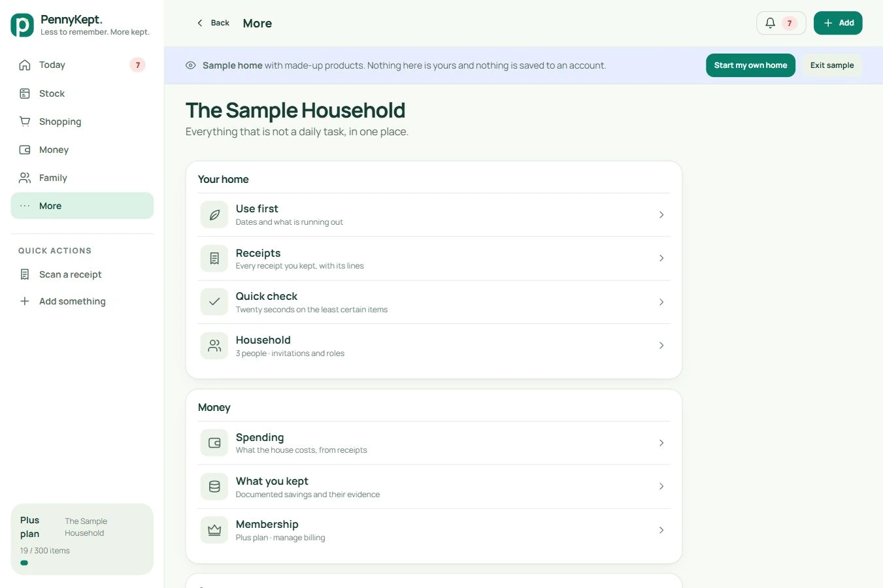Click the Today home icon in sidebar
Image resolution: width=883 pixels, height=588 pixels.
[x=25, y=65]
